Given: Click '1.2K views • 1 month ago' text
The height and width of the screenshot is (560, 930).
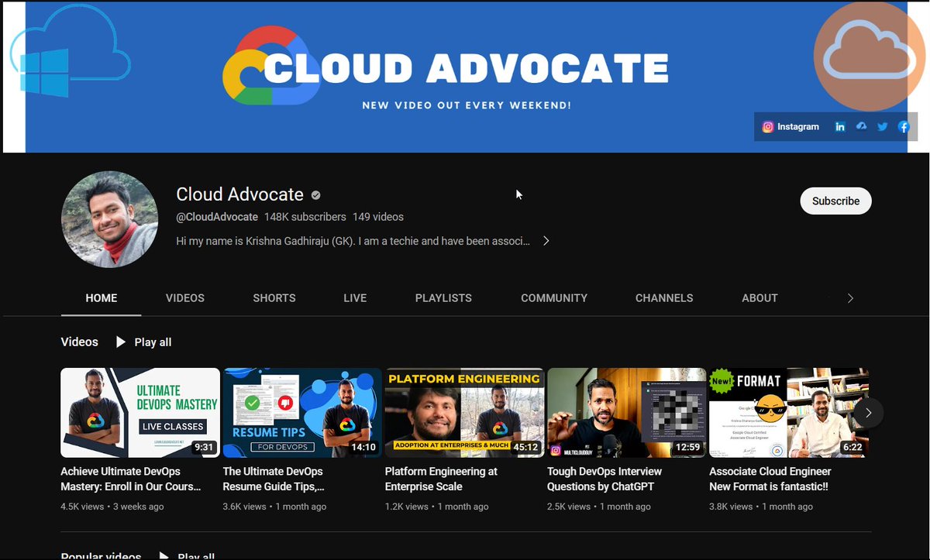Looking at the screenshot, I should 437,507.
